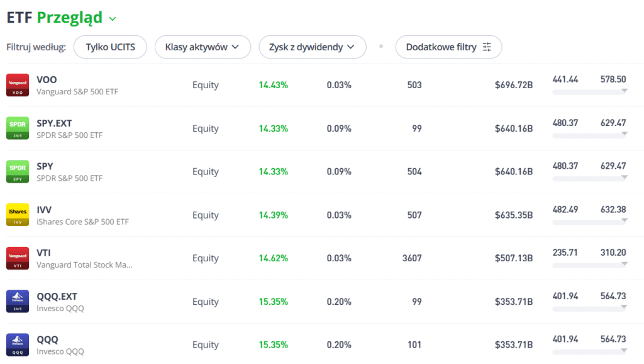
Task: Open the Dodatkowe filtry button
Action: (x=448, y=47)
